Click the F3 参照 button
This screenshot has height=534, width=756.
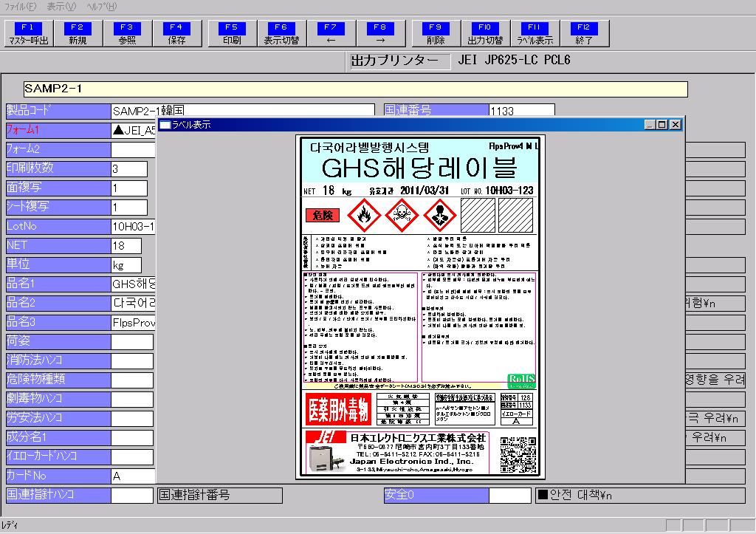(127, 33)
